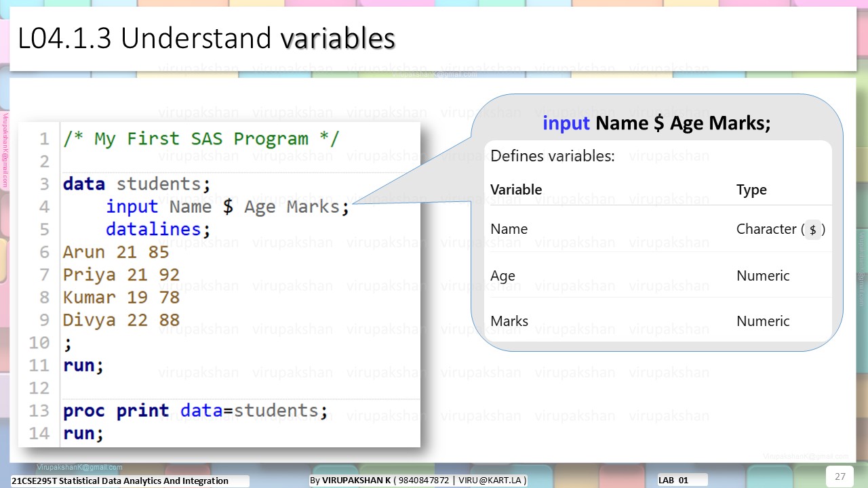Viewport: 868px width, 488px height.
Task: Select the comment "/* My First SAS Program */"
Action: click(x=201, y=139)
